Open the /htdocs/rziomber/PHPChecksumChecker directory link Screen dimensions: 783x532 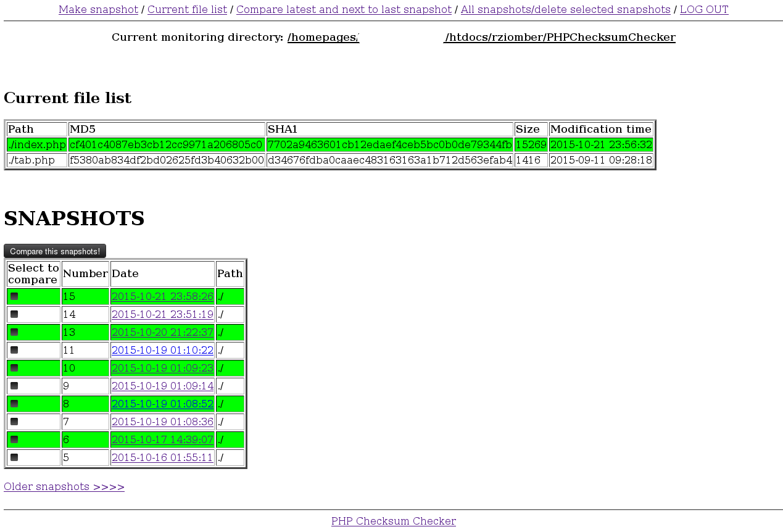tap(559, 37)
